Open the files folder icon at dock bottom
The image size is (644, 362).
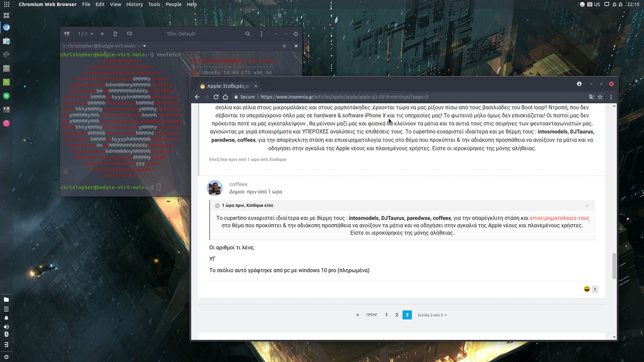tap(6, 299)
